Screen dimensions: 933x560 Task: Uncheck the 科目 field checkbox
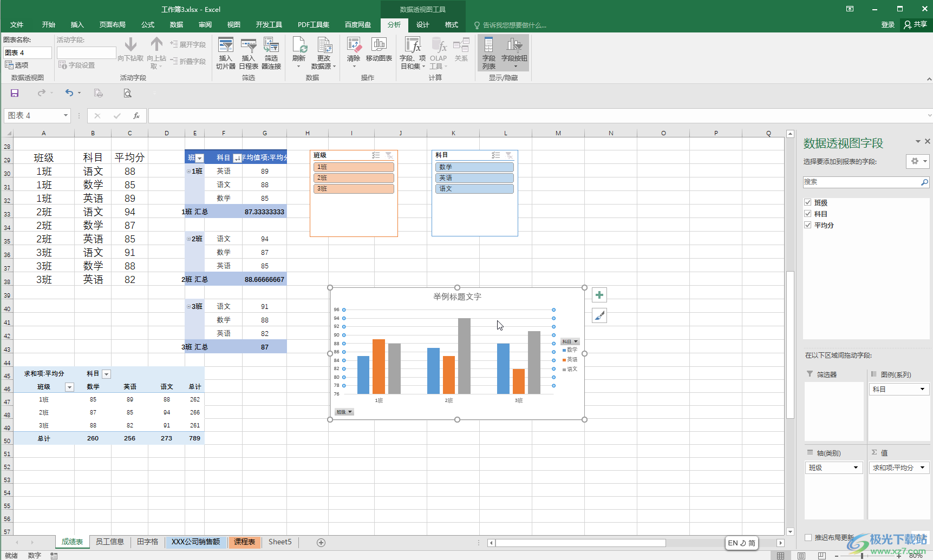(807, 214)
